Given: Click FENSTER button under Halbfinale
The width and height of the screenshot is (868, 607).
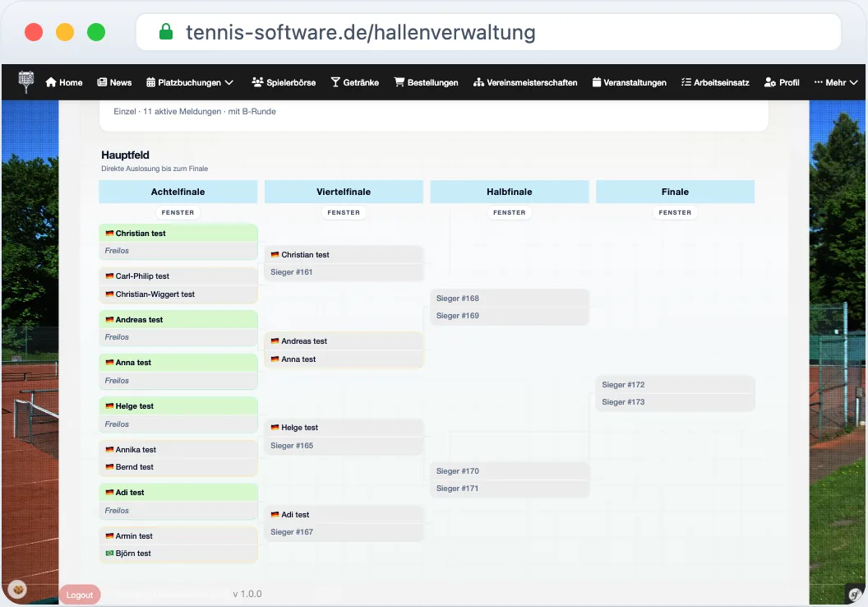Looking at the screenshot, I should 510,212.
